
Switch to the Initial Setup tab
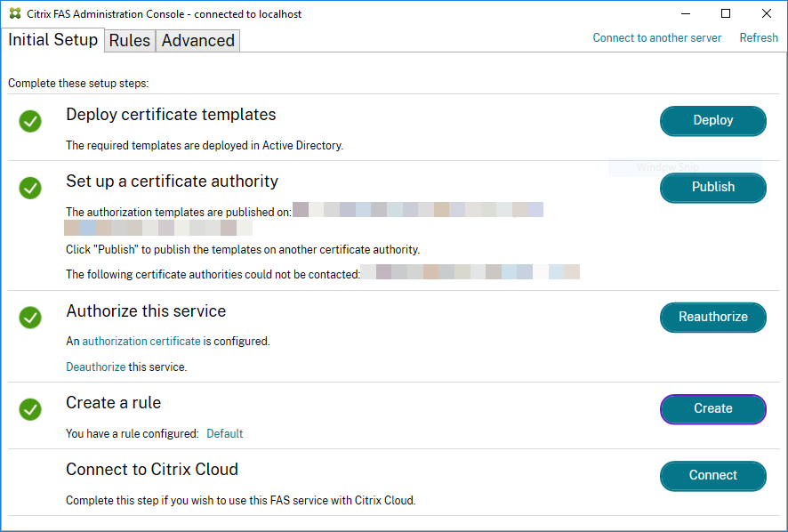[52, 40]
